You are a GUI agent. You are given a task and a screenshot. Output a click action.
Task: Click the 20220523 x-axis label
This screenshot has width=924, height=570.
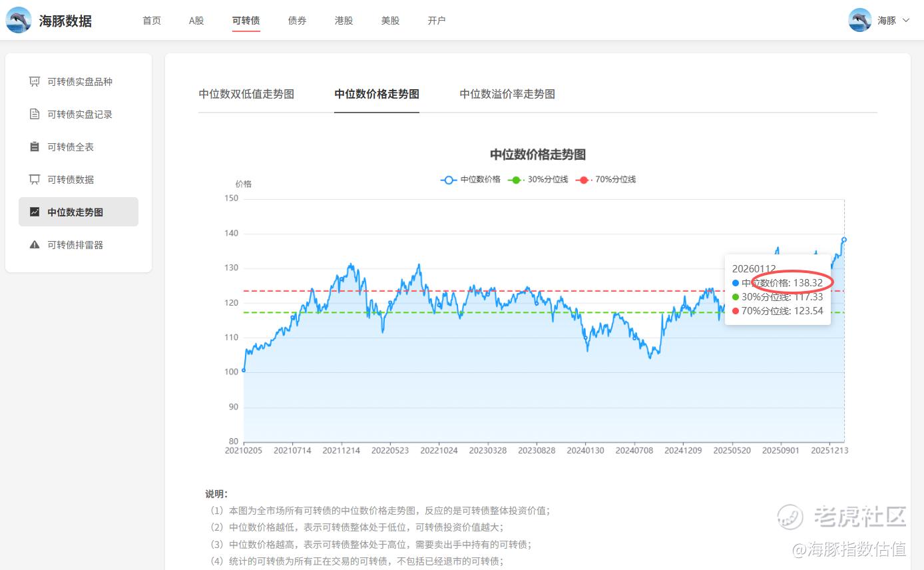coord(390,451)
